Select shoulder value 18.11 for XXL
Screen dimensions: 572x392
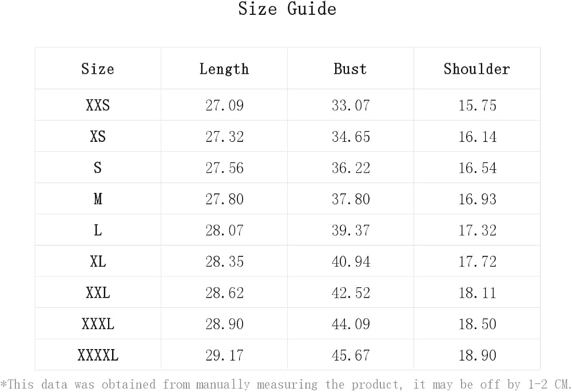[x=477, y=293]
